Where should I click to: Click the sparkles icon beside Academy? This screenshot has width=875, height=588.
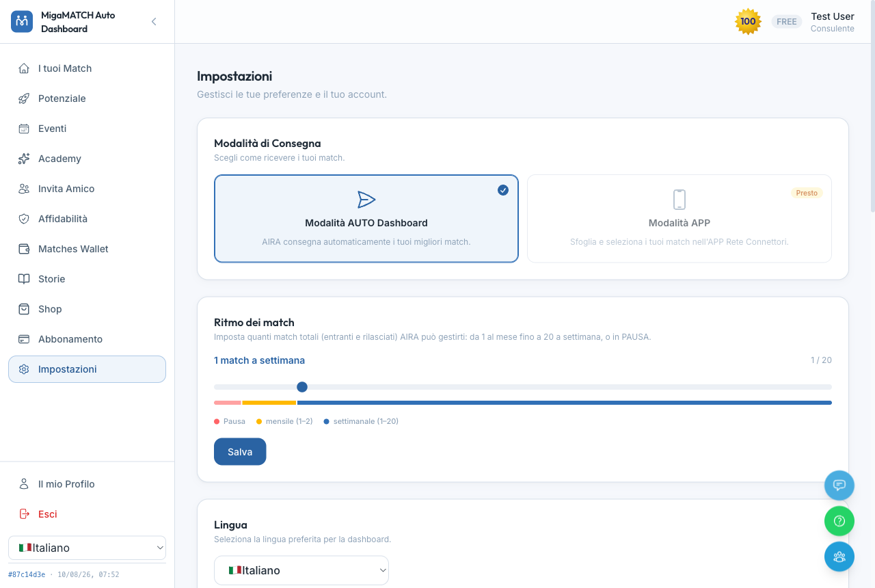pos(24,159)
